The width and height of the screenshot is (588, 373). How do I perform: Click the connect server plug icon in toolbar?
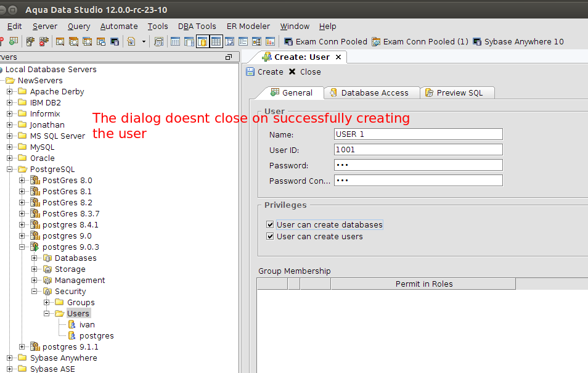[x=30, y=41]
